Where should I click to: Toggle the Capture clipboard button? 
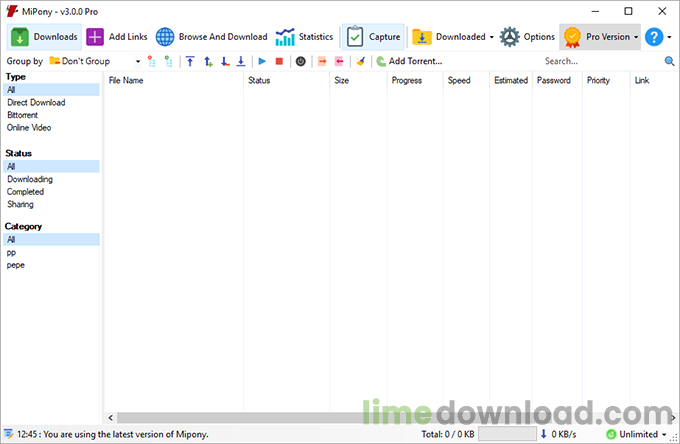[x=373, y=37]
